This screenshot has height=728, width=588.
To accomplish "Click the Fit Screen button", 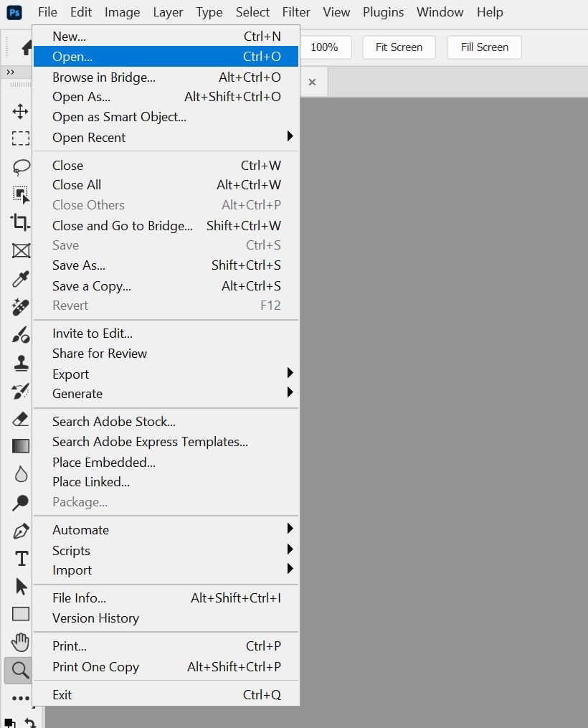I will (x=399, y=47).
